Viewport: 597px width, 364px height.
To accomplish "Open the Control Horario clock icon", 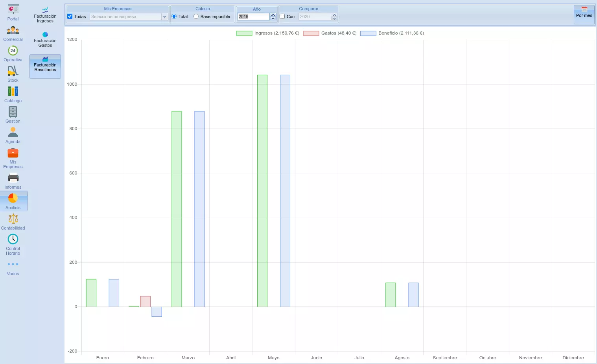I will click(13, 239).
